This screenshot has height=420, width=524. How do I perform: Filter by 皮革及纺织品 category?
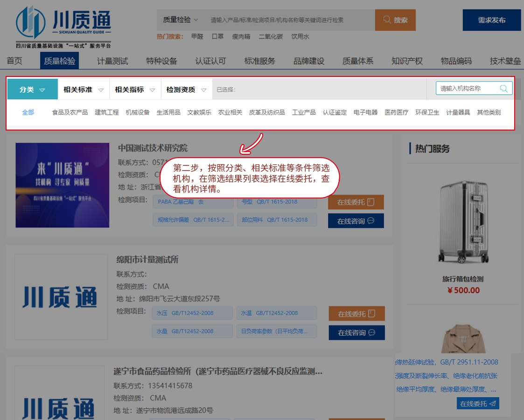[267, 112]
